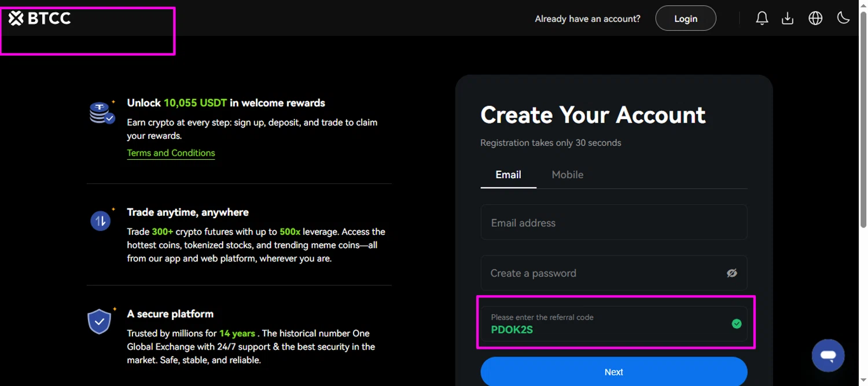Toggle the dark mode moon icon

843,18
